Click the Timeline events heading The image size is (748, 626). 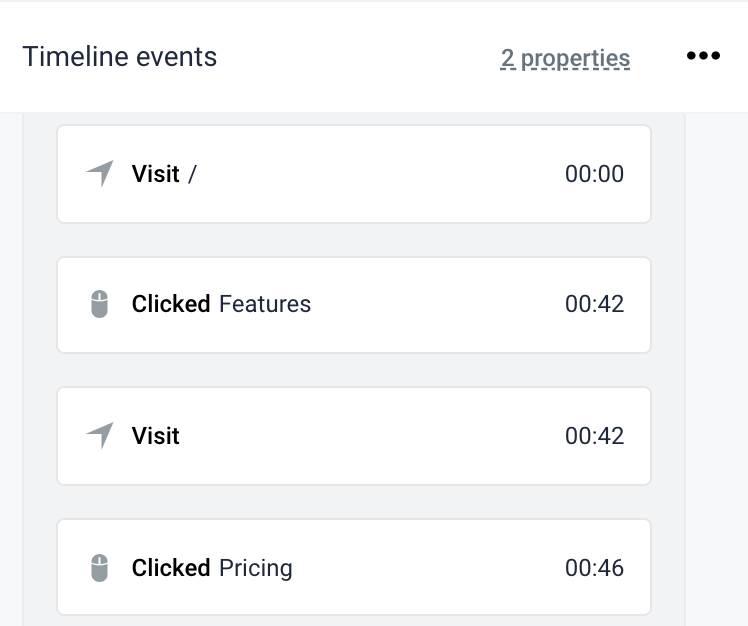point(120,57)
